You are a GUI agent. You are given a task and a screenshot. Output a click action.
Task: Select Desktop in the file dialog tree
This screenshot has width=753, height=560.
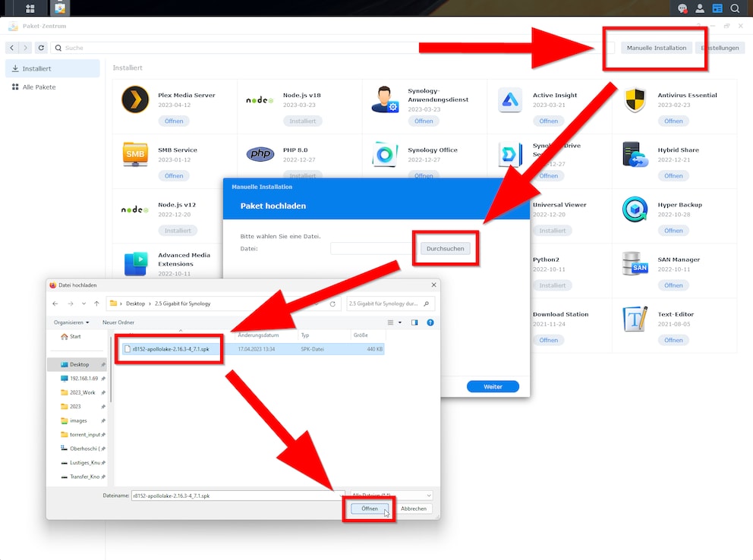77,364
